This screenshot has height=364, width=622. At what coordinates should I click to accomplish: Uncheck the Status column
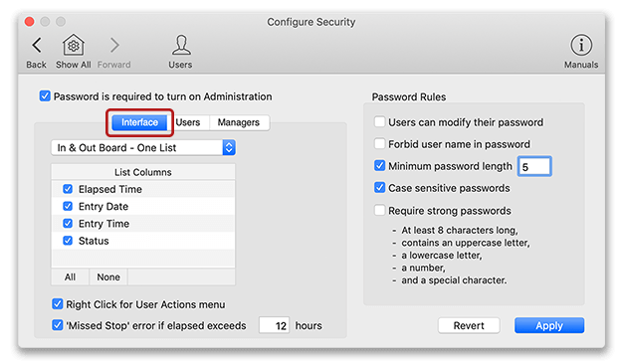tap(68, 241)
